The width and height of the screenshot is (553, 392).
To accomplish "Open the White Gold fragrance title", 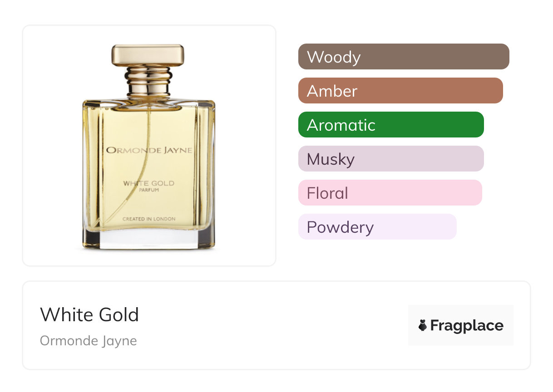I will pos(89,315).
